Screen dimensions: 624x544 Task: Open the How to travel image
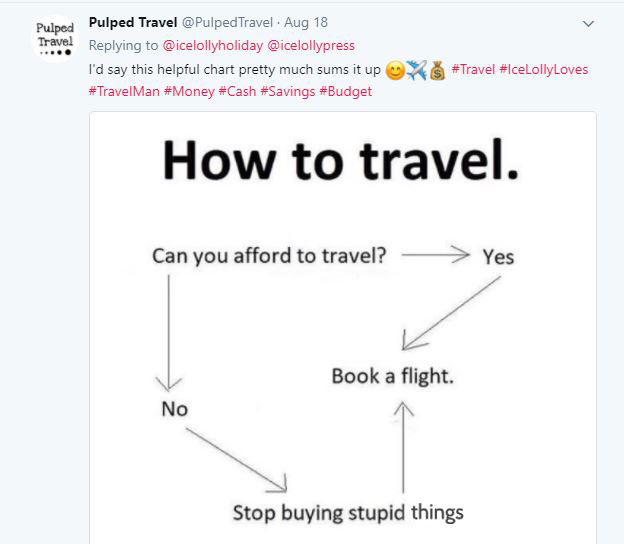(x=343, y=328)
